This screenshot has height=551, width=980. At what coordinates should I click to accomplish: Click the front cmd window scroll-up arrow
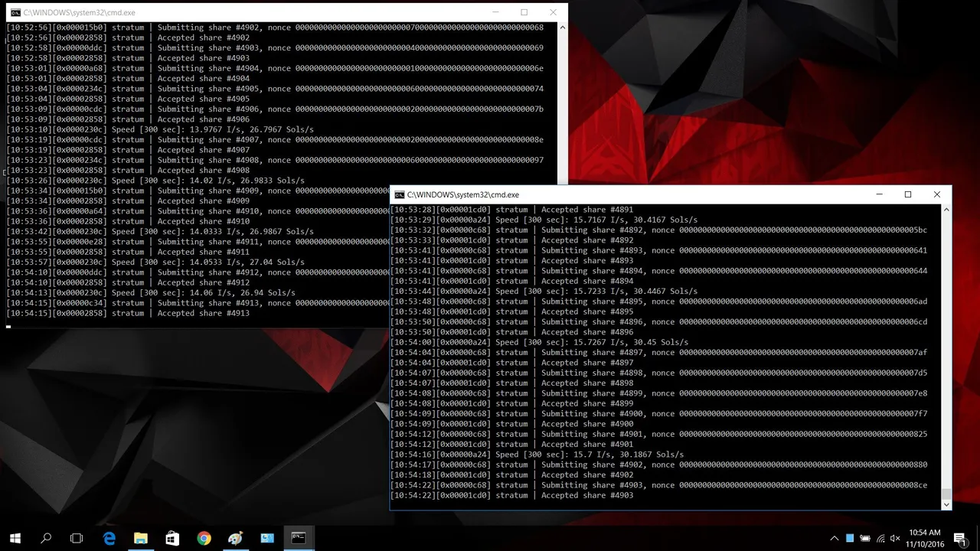pos(946,209)
